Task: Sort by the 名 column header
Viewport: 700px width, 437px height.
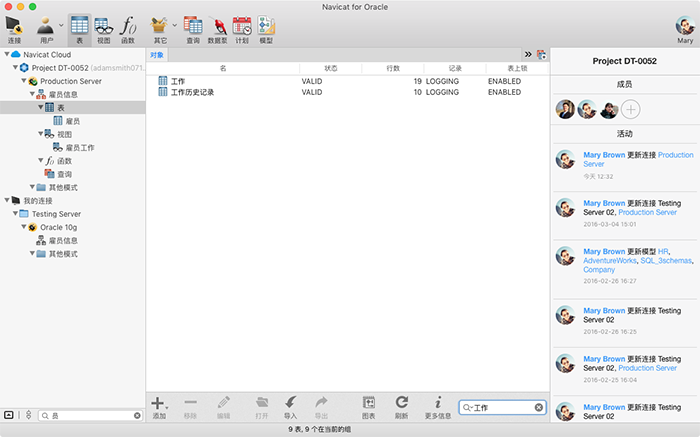Action: pyautogui.click(x=223, y=68)
